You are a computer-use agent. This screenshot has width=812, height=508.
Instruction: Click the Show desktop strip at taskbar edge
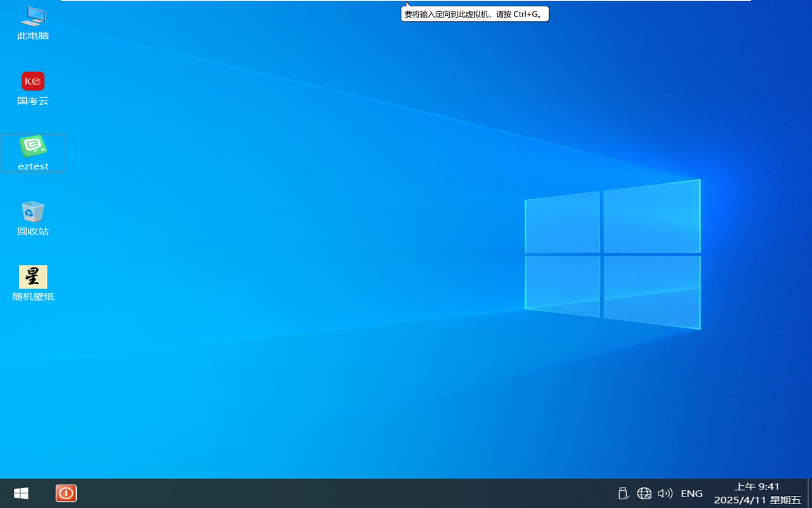809,493
